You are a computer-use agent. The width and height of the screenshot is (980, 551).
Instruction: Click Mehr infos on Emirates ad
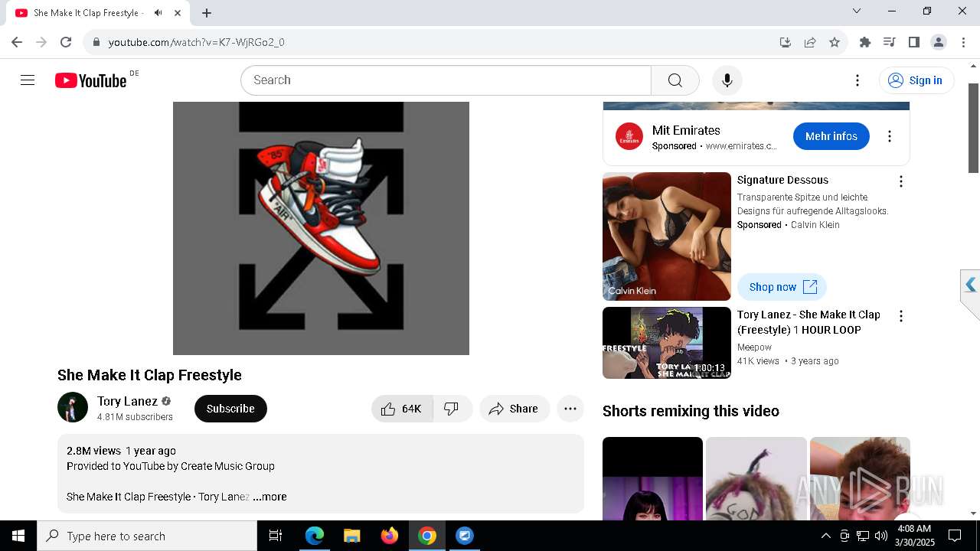(831, 136)
